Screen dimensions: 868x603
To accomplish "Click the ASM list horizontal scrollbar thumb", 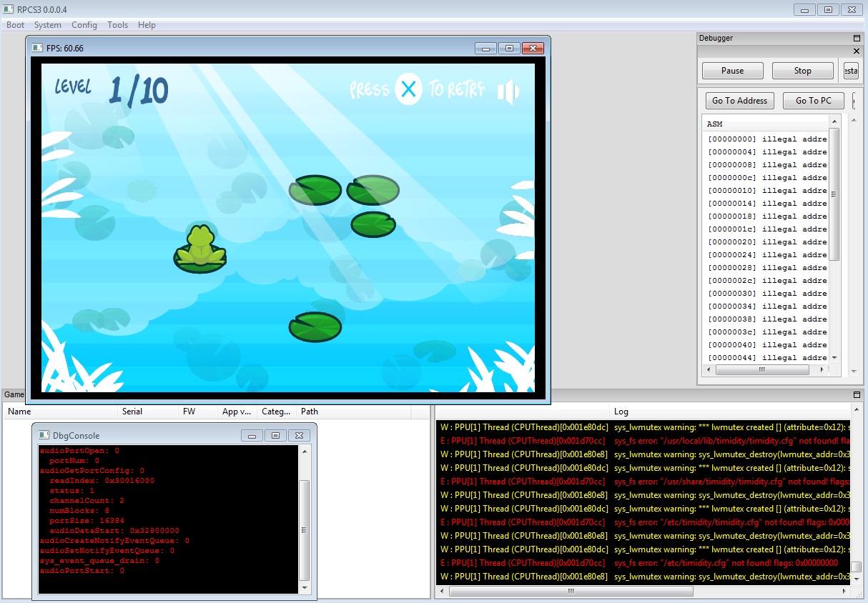I will [x=762, y=370].
